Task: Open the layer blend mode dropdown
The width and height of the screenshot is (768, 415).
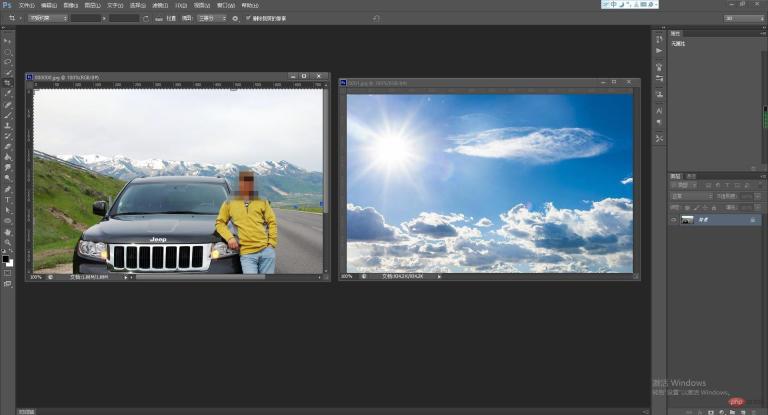Action: point(687,196)
